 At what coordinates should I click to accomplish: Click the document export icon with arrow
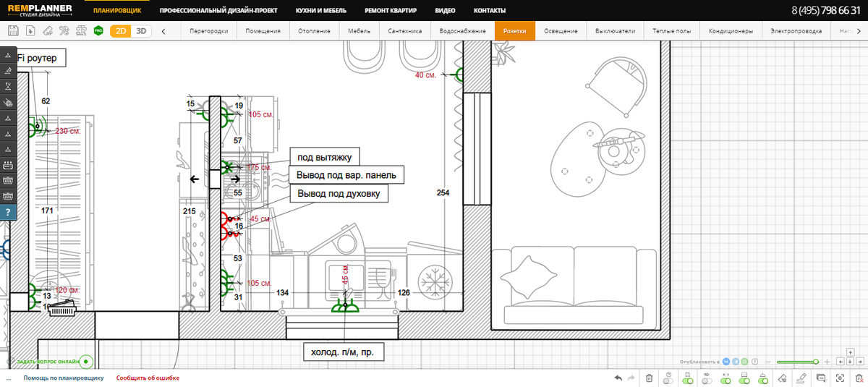click(30, 30)
